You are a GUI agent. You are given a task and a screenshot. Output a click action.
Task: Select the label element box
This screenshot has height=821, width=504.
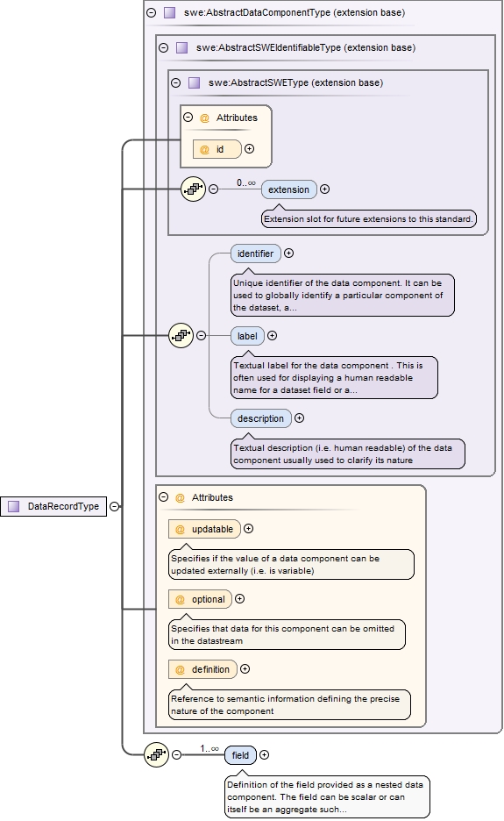(x=247, y=336)
